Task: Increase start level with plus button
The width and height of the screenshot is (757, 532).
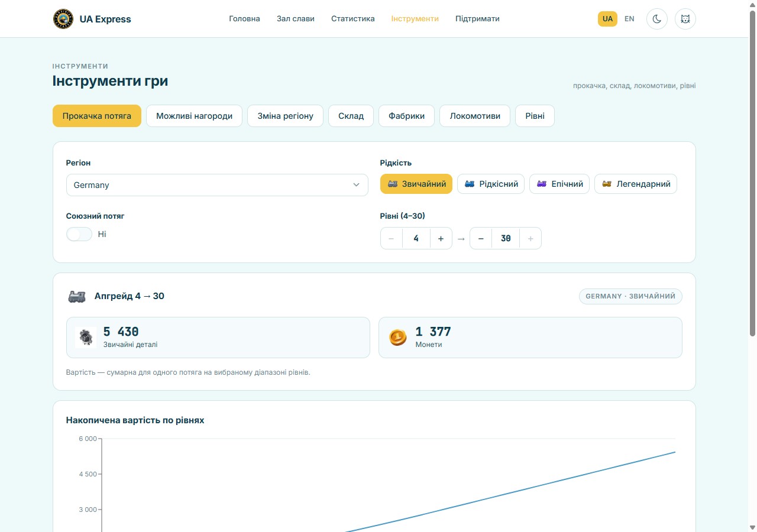Action: coord(441,238)
